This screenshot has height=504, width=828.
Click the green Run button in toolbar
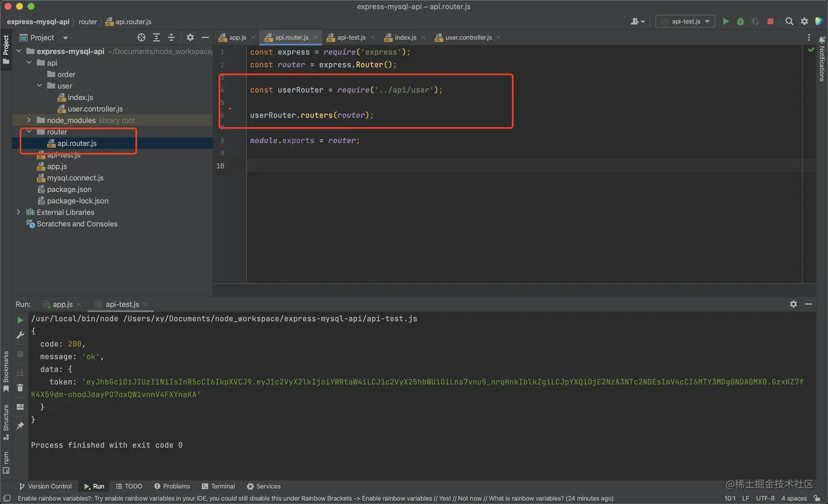[726, 21]
